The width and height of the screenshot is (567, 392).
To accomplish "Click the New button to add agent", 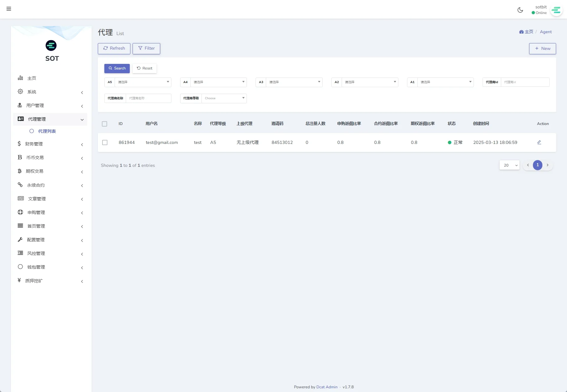I will click(x=542, y=48).
